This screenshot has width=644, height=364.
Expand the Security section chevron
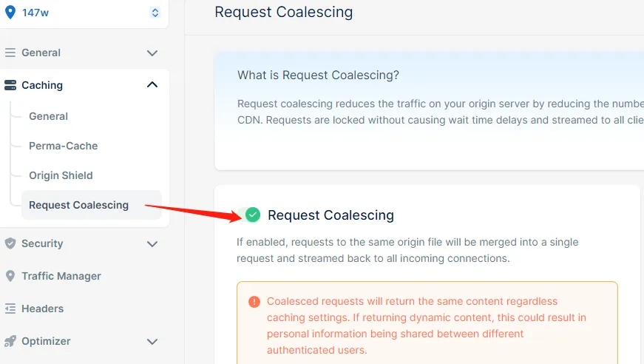coord(152,243)
